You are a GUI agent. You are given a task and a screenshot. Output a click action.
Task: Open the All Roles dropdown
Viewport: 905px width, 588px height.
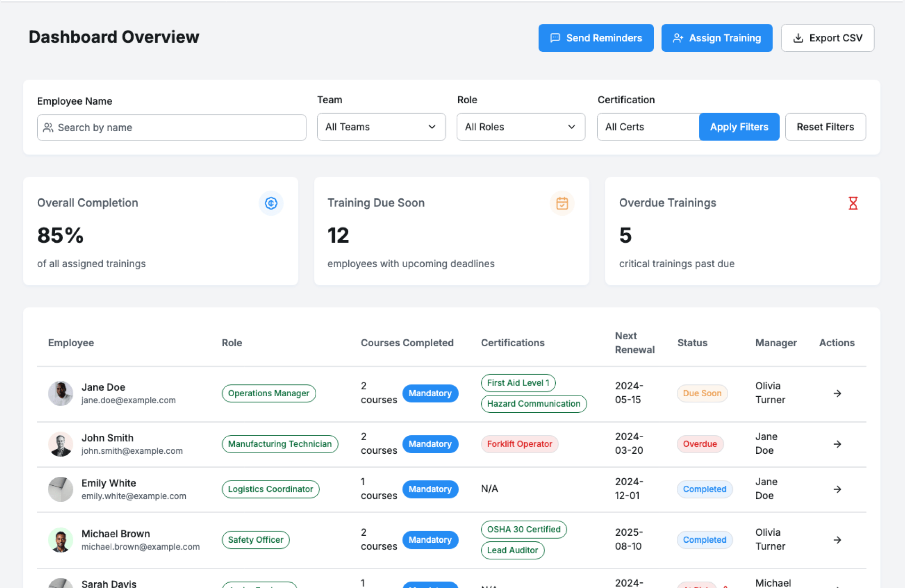(520, 127)
